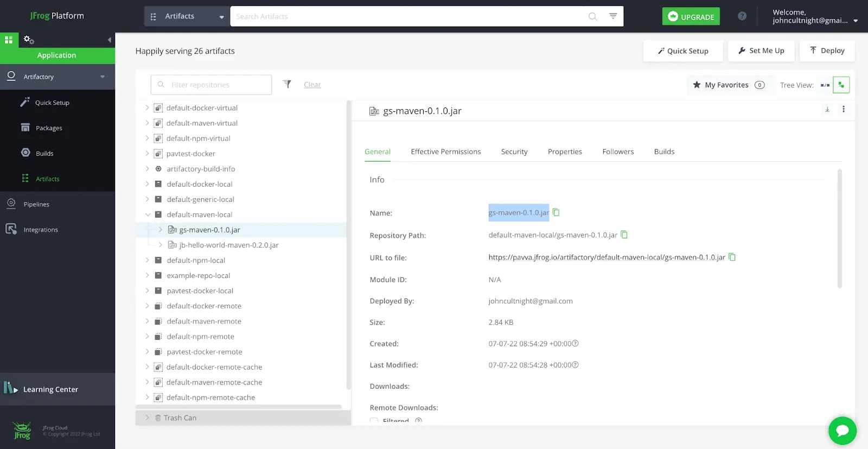Open the Builds tab
Image resolution: width=868 pixels, height=449 pixels.
point(664,151)
